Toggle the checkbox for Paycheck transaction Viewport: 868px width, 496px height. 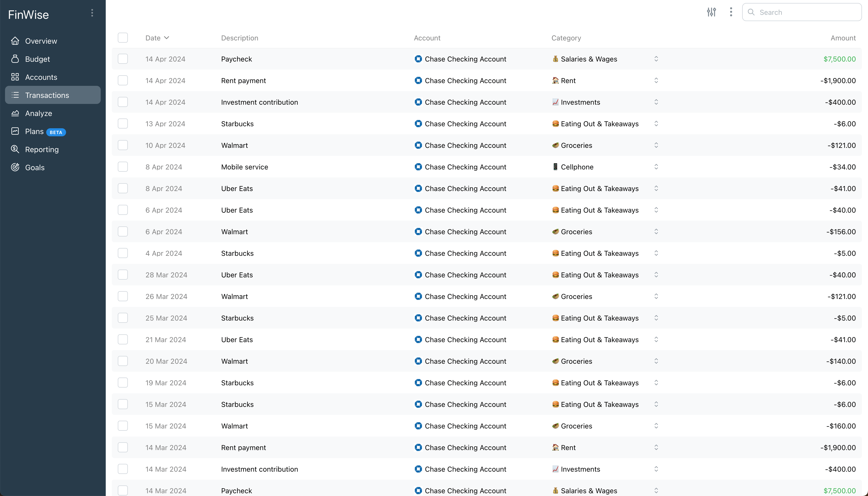(123, 58)
